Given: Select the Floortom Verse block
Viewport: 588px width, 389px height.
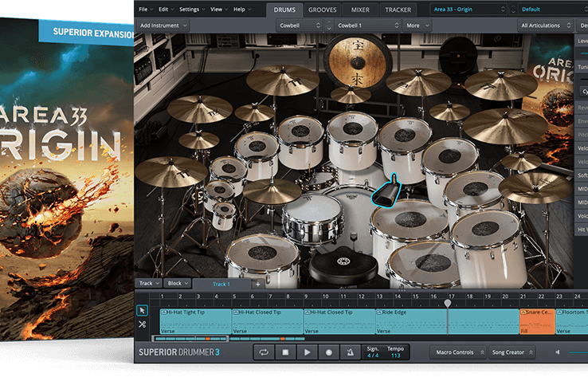Looking at the screenshot, I should (572, 321).
